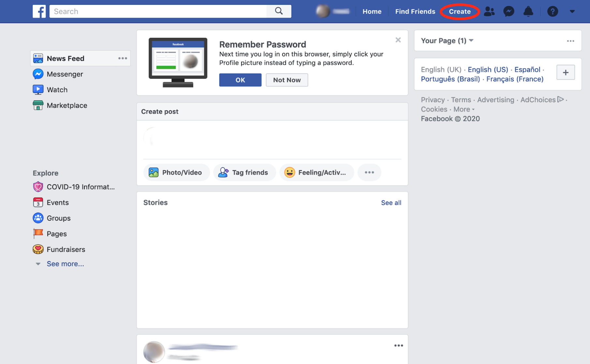Switch language to Español
Viewport: 590px width, 364px height.
pos(527,69)
